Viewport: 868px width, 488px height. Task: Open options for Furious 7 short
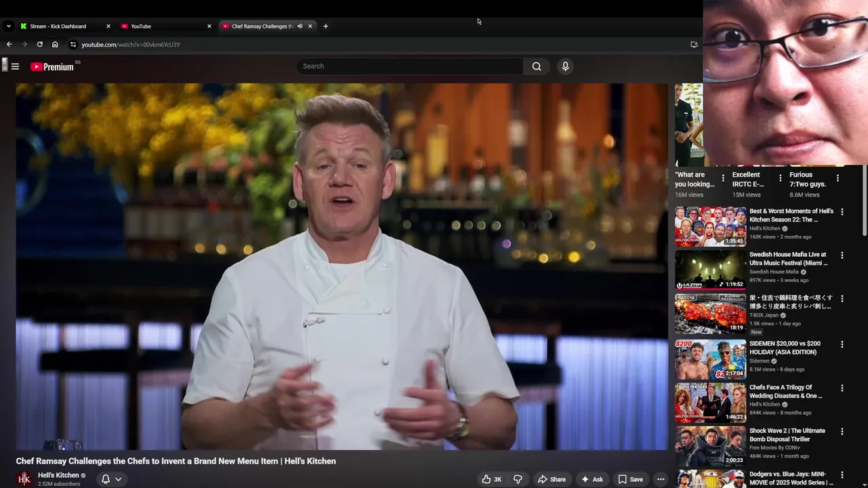click(837, 178)
